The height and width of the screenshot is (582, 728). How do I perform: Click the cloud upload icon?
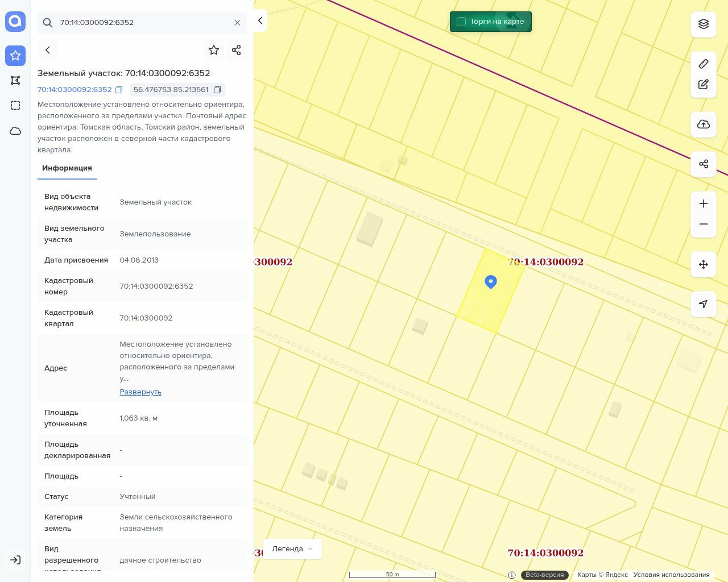tap(704, 124)
